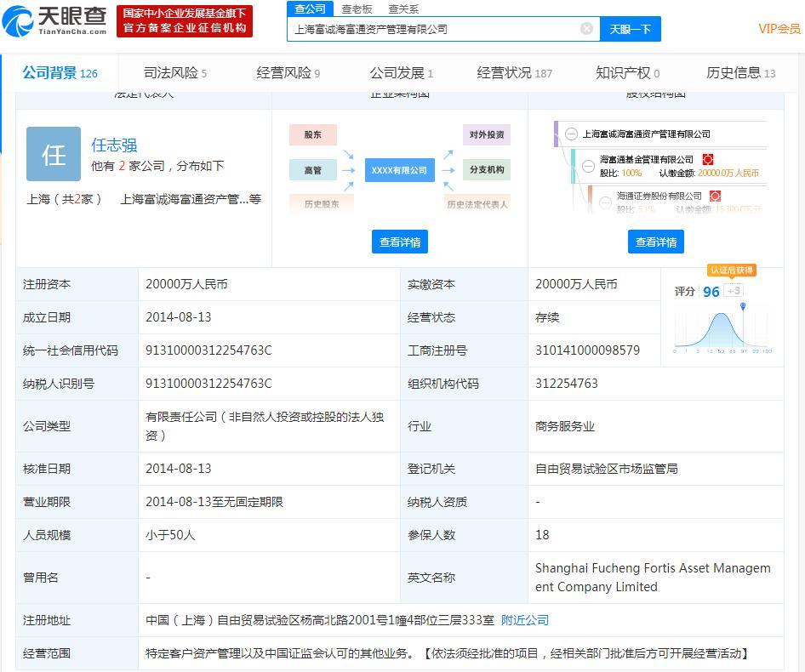Click the 人员规模 value 小于50人

(x=170, y=535)
